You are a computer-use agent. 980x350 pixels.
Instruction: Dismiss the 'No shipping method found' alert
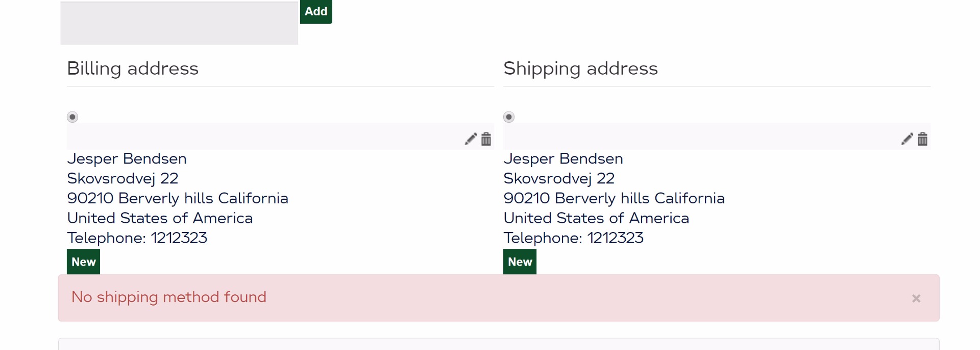(x=916, y=298)
